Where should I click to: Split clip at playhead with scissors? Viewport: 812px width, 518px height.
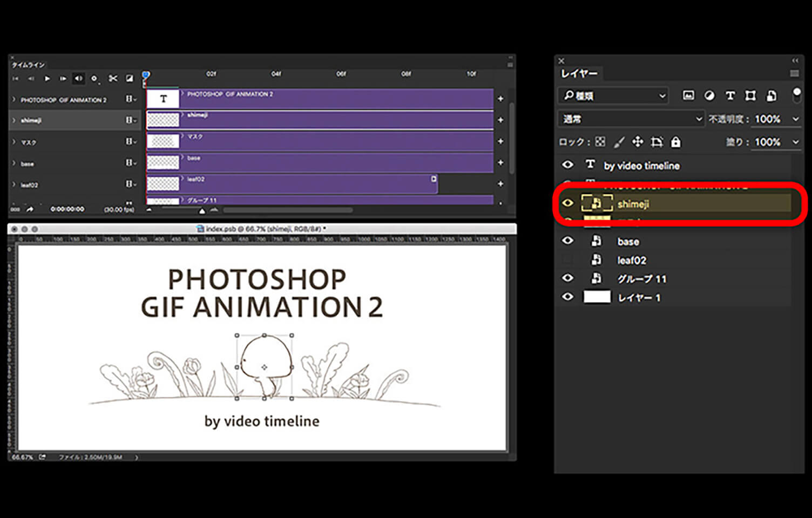point(113,79)
